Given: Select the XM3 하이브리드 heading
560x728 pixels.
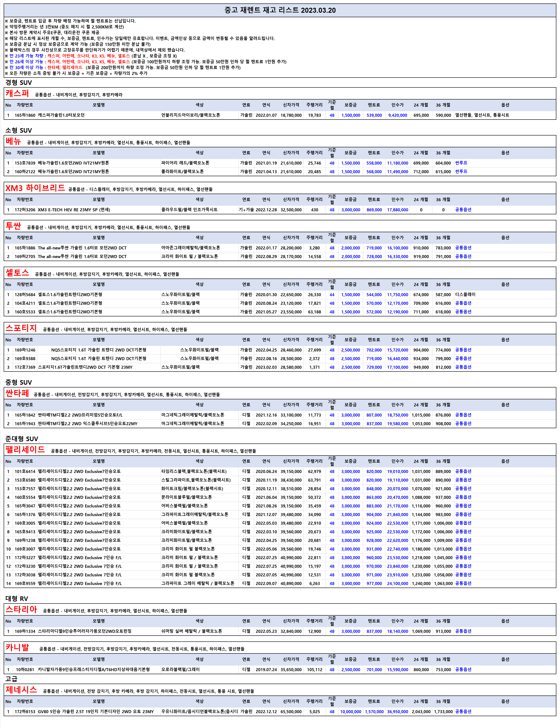Looking at the screenshot, I should (35, 188).
